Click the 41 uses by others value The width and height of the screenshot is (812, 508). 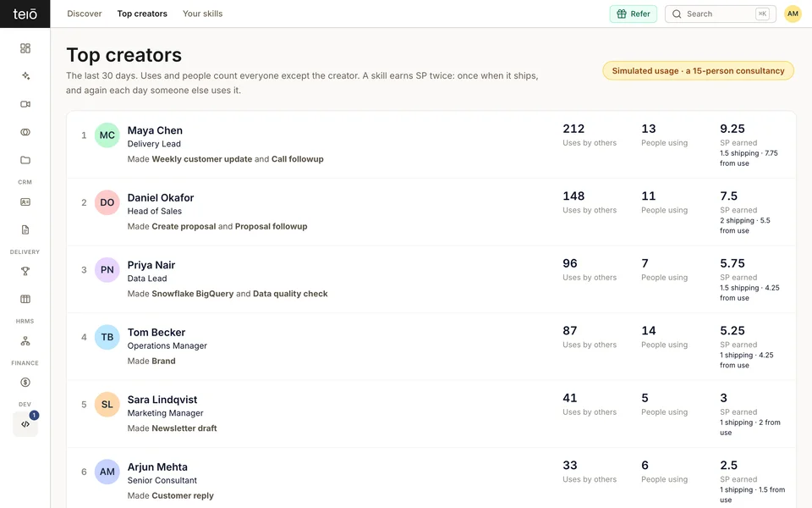tap(570, 398)
